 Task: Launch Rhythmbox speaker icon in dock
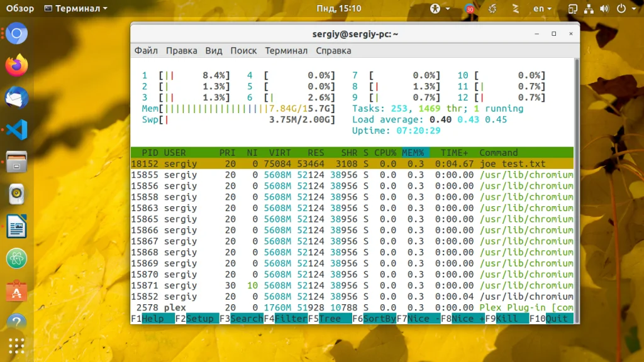[x=17, y=194]
